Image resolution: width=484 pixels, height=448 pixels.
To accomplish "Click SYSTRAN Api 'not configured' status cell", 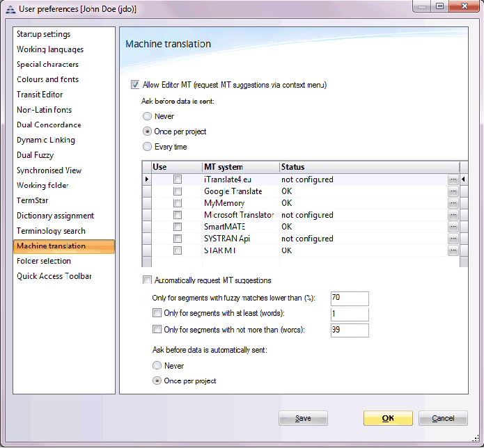I will [x=364, y=239].
